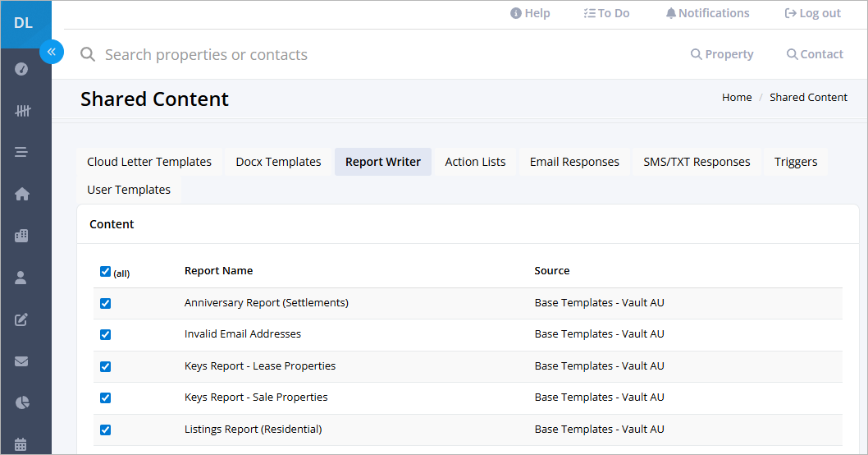Toggle the Invalid Email Addresses checkbox
The height and width of the screenshot is (455, 868).
[105, 335]
